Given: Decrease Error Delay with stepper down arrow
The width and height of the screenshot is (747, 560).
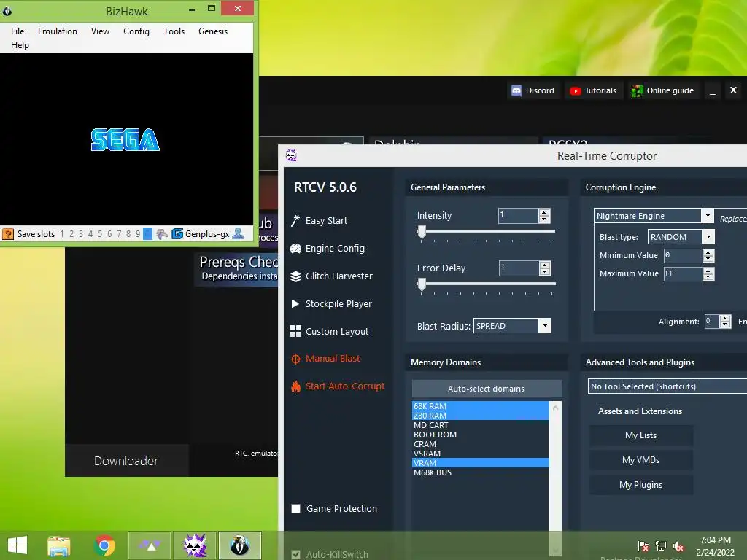Looking at the screenshot, I should [x=544, y=271].
